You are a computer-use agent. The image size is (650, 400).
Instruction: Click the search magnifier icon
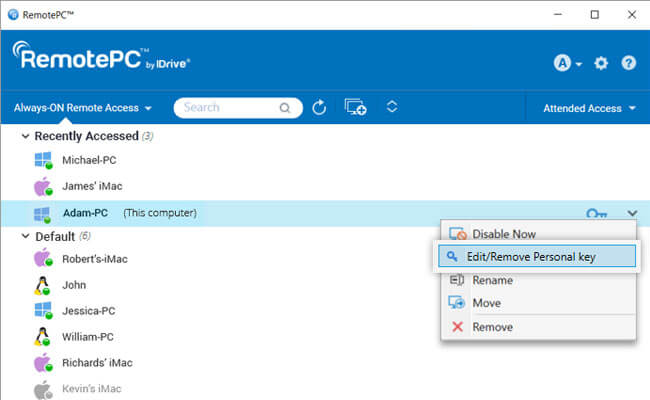point(285,108)
